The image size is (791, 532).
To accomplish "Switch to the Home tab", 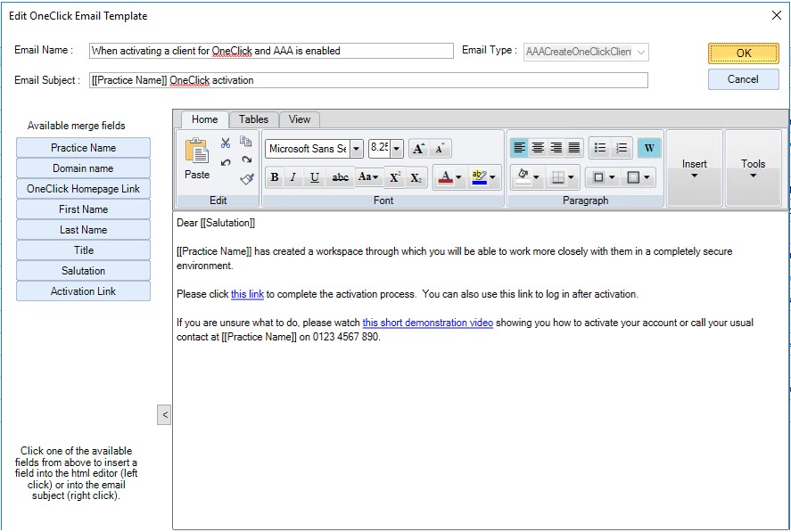I will (204, 119).
